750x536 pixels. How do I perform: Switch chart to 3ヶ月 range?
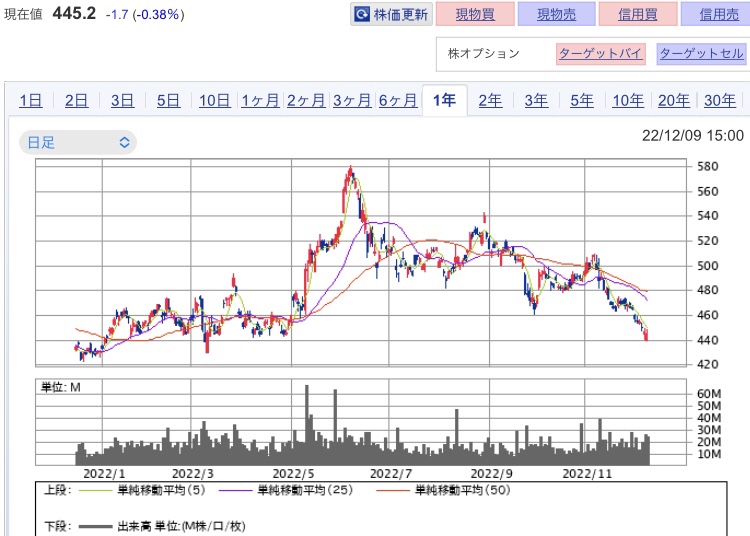(x=352, y=101)
